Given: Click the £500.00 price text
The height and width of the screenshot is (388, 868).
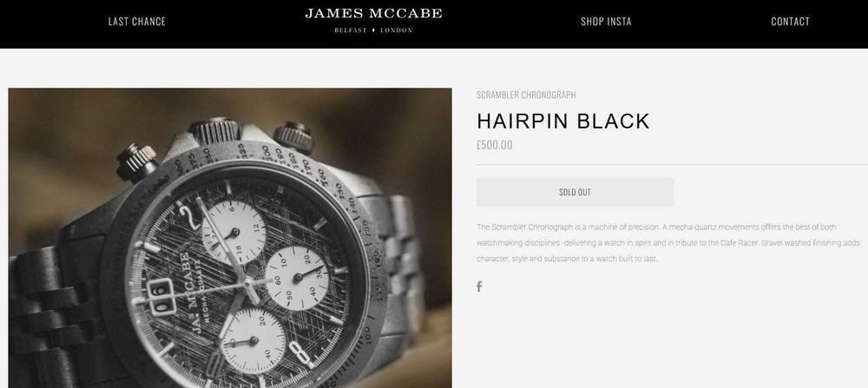Looking at the screenshot, I should (495, 145).
